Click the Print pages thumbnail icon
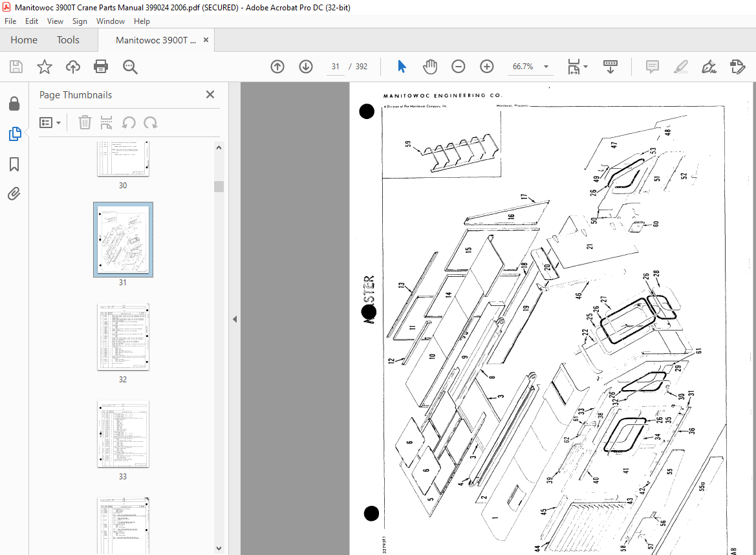 tap(106, 122)
